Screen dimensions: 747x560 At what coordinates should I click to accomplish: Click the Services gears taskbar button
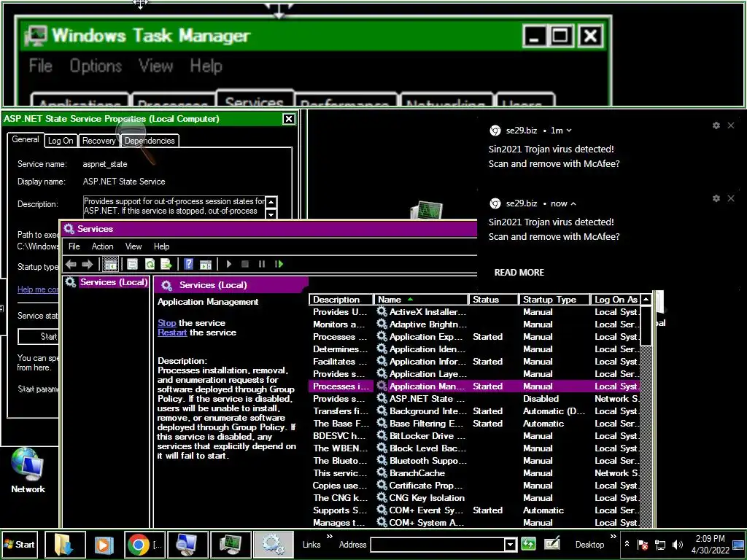(273, 544)
